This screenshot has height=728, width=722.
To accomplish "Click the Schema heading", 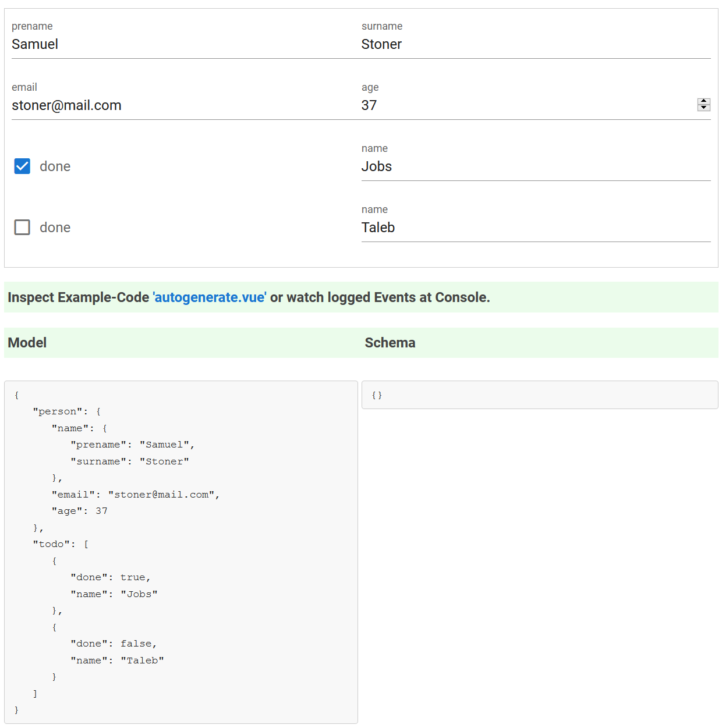I will 390,343.
